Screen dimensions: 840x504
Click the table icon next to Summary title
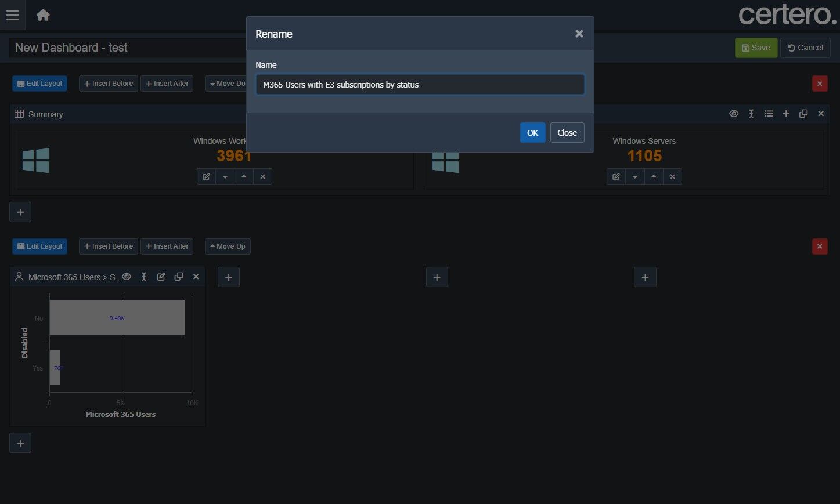(x=19, y=114)
